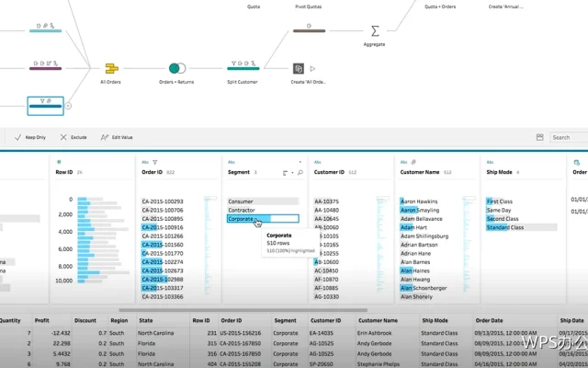The width and height of the screenshot is (588, 368).
Task: Click the Profit column header in data grid
Action: [41, 320]
